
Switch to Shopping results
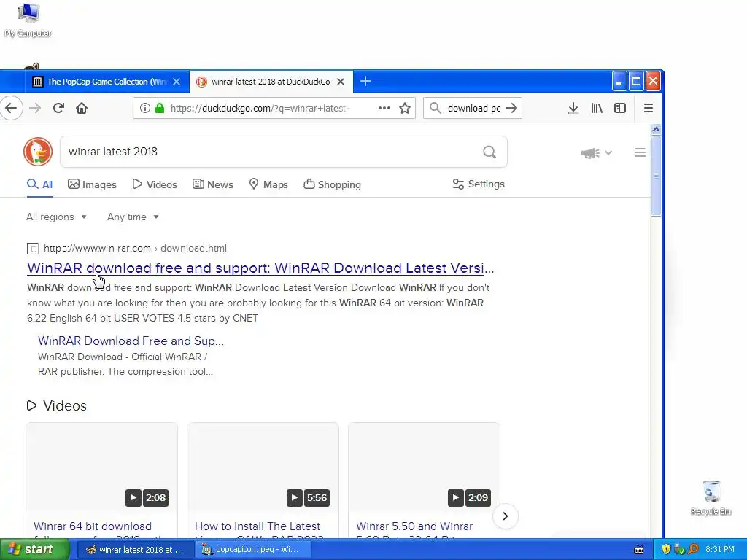332,184
